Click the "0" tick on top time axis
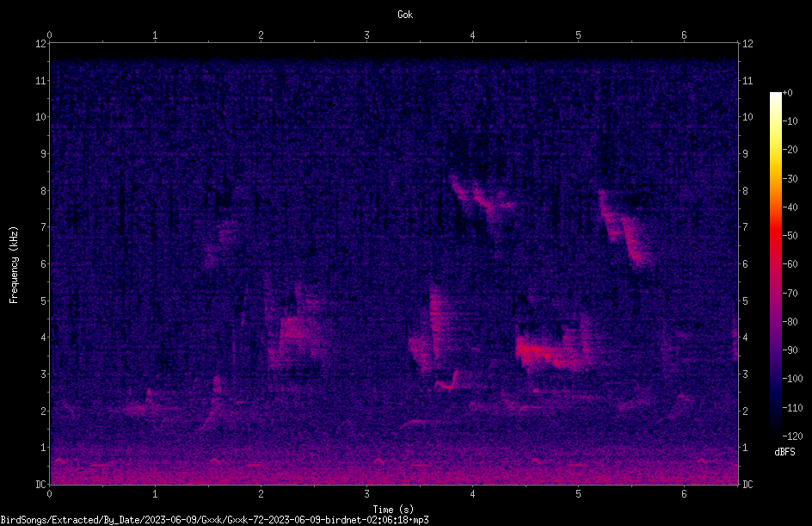 pos(49,35)
